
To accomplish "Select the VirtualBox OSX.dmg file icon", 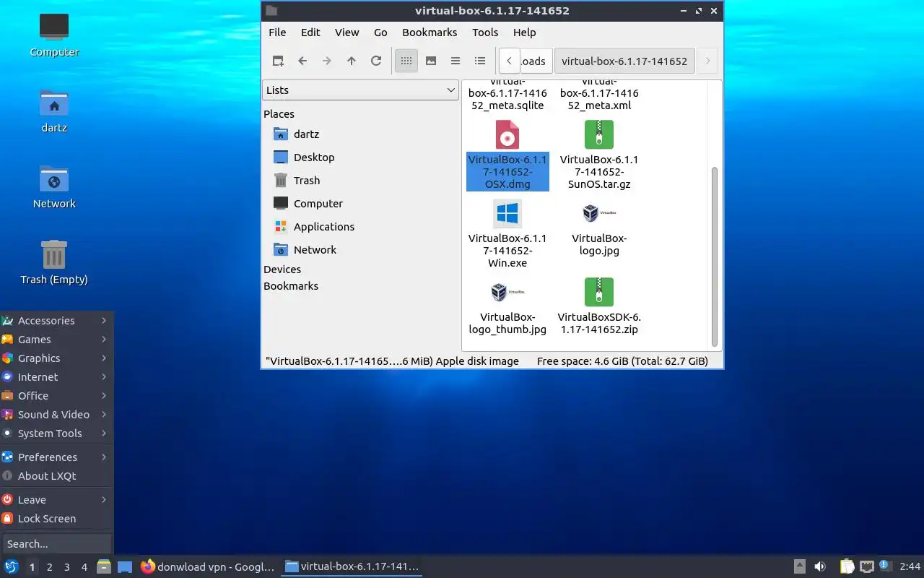I will pos(507,135).
